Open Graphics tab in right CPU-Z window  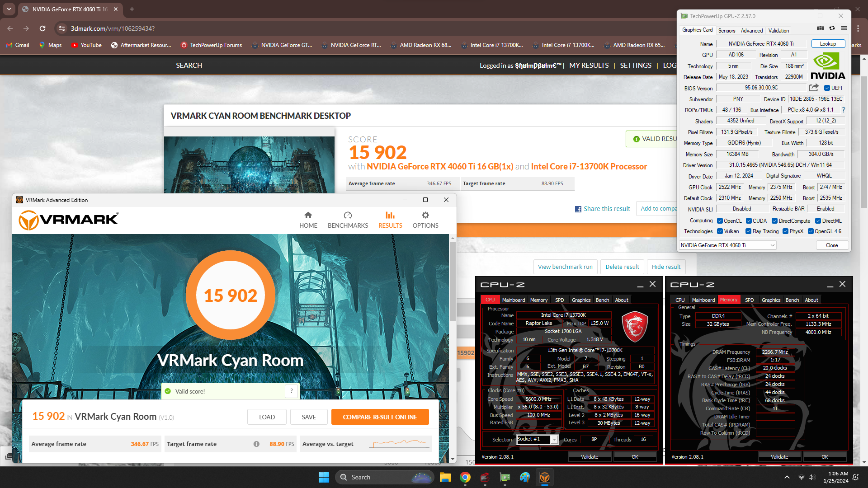click(771, 300)
